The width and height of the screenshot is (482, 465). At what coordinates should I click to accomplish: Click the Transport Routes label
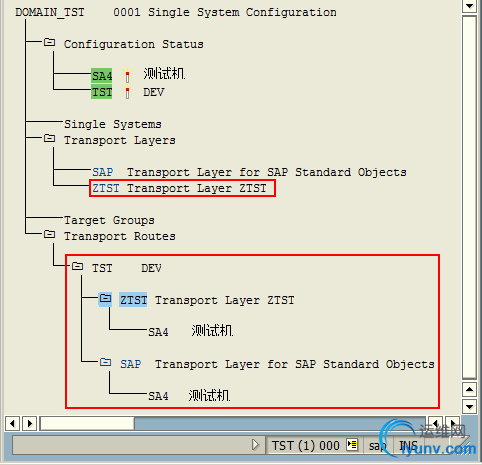pos(120,236)
